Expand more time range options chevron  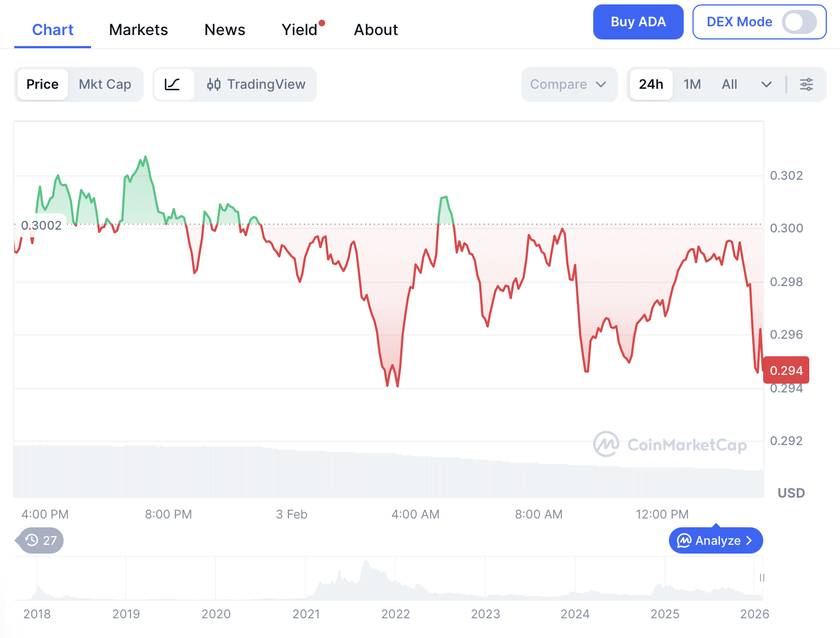[767, 84]
